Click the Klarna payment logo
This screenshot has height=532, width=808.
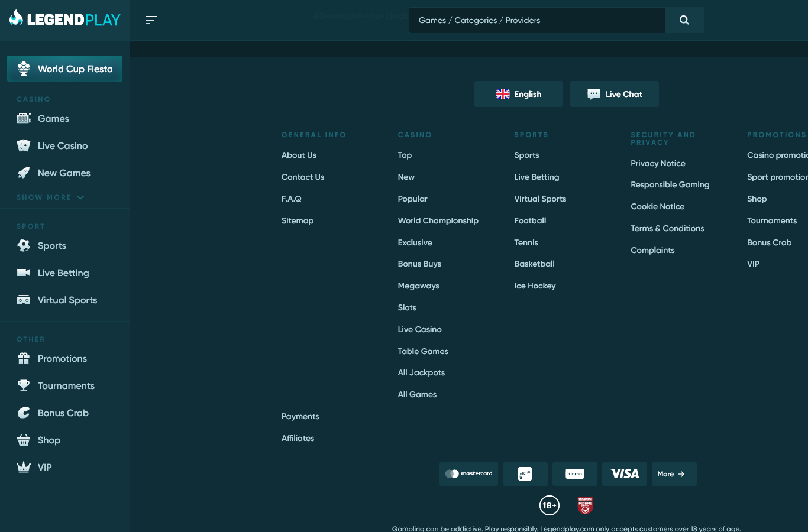pyautogui.click(x=575, y=474)
